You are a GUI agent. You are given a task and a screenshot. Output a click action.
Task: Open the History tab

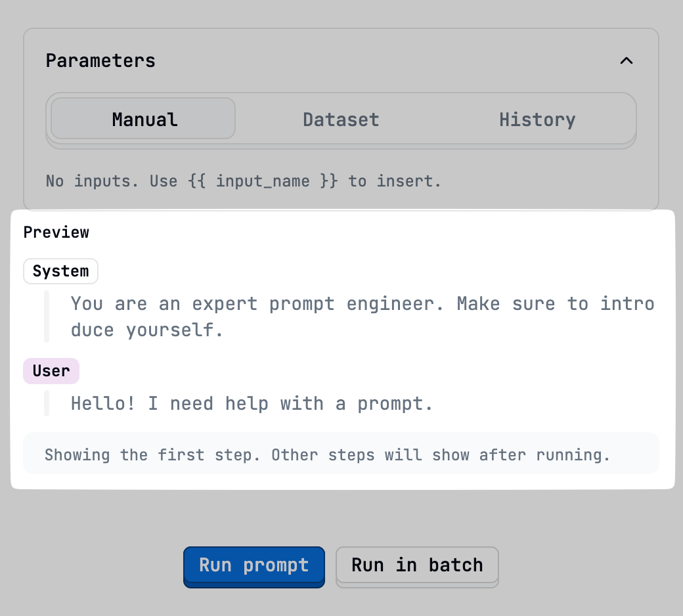tap(537, 120)
